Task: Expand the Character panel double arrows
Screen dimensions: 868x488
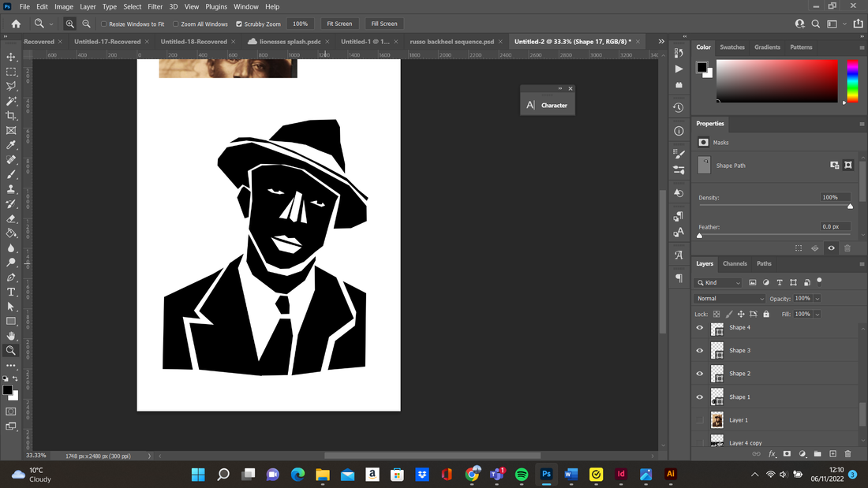Action: 560,88
